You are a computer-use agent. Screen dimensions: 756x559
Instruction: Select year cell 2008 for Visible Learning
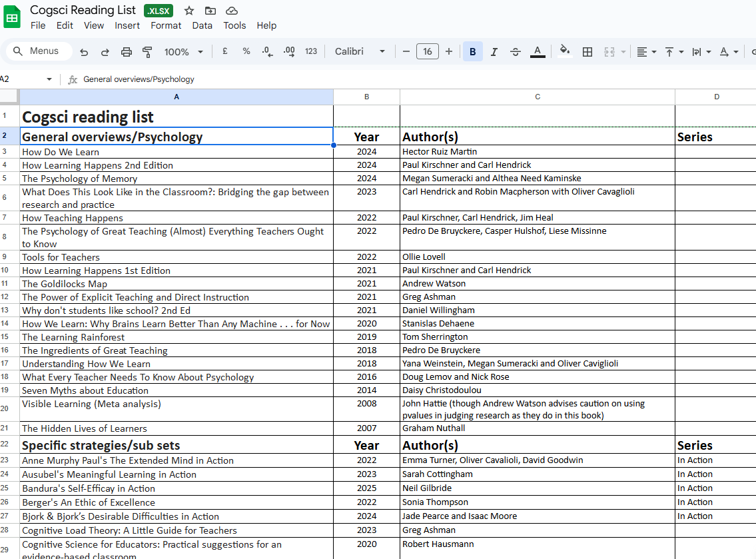(x=367, y=409)
